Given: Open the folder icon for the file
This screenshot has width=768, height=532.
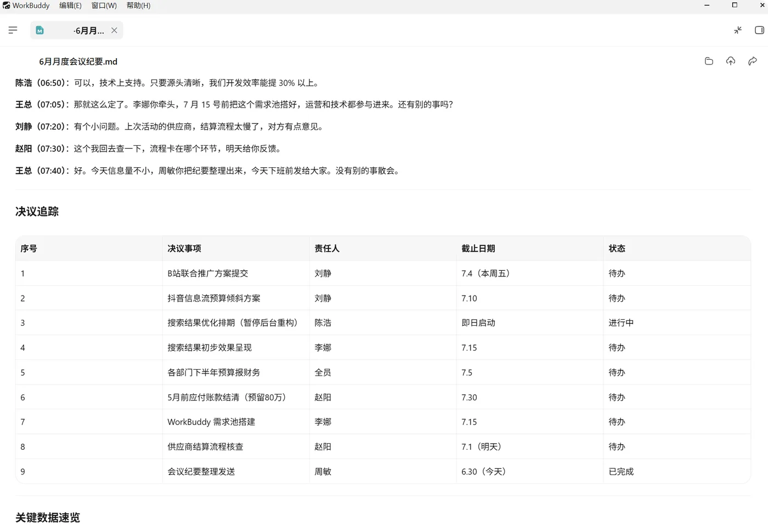Looking at the screenshot, I should pyautogui.click(x=709, y=61).
